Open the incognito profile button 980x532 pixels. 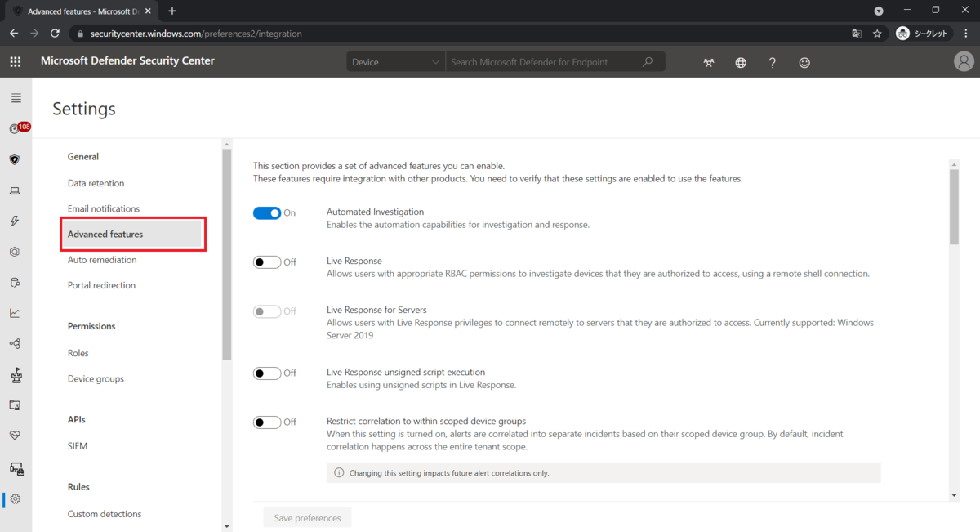tap(923, 34)
